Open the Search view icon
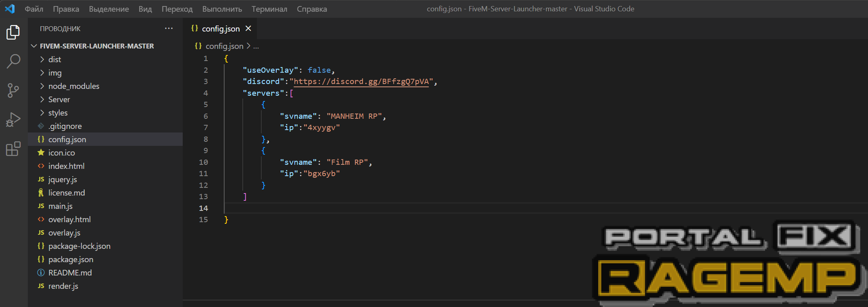 (x=13, y=61)
